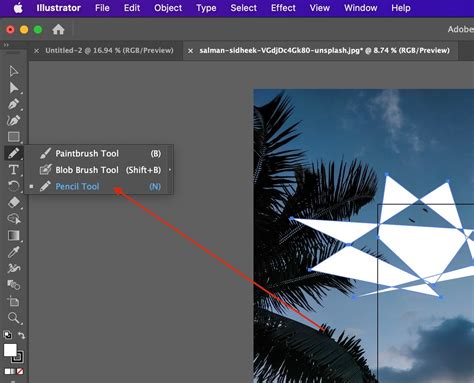Open the Select menu
The width and height of the screenshot is (474, 383).
pyautogui.click(x=243, y=8)
